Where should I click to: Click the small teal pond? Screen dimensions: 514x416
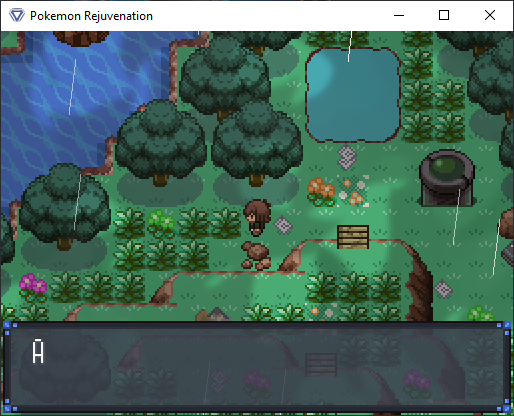click(x=353, y=95)
